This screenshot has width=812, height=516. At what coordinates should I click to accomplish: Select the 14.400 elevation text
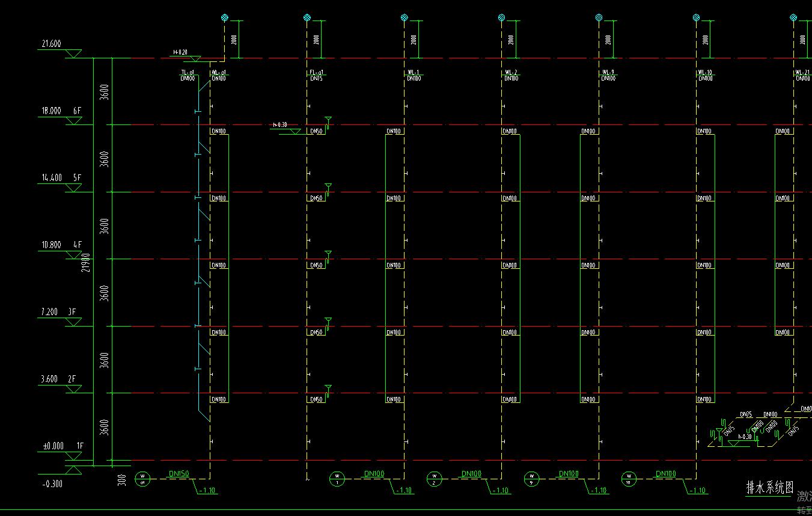(x=51, y=178)
